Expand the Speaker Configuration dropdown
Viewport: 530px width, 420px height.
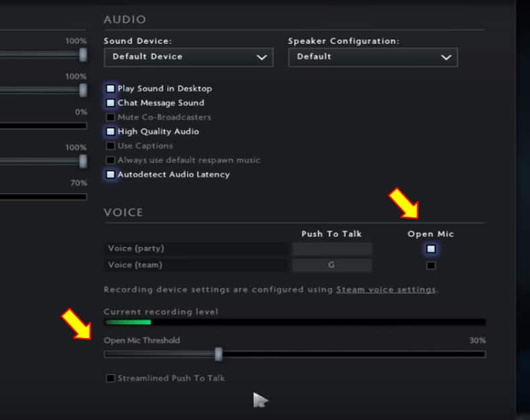(372, 57)
